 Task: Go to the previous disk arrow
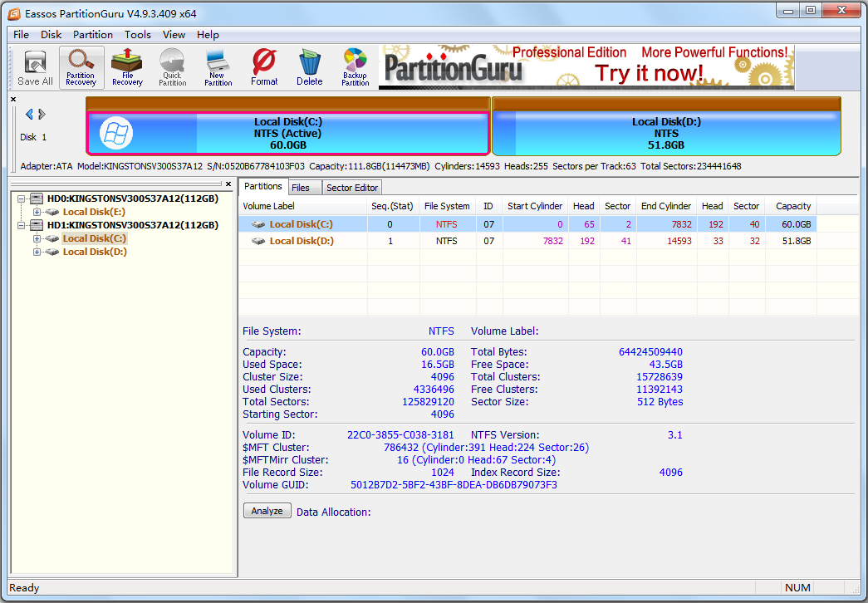pos(29,115)
